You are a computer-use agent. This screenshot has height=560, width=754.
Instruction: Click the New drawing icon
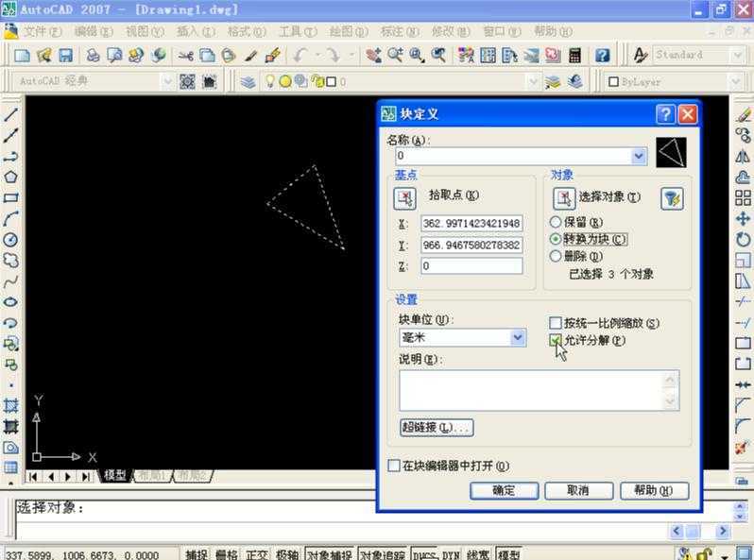click(22, 56)
